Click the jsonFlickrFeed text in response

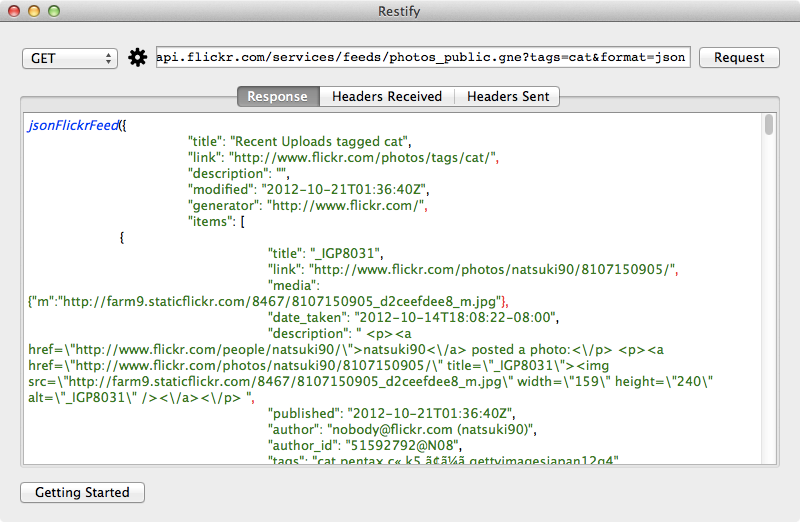point(73,126)
